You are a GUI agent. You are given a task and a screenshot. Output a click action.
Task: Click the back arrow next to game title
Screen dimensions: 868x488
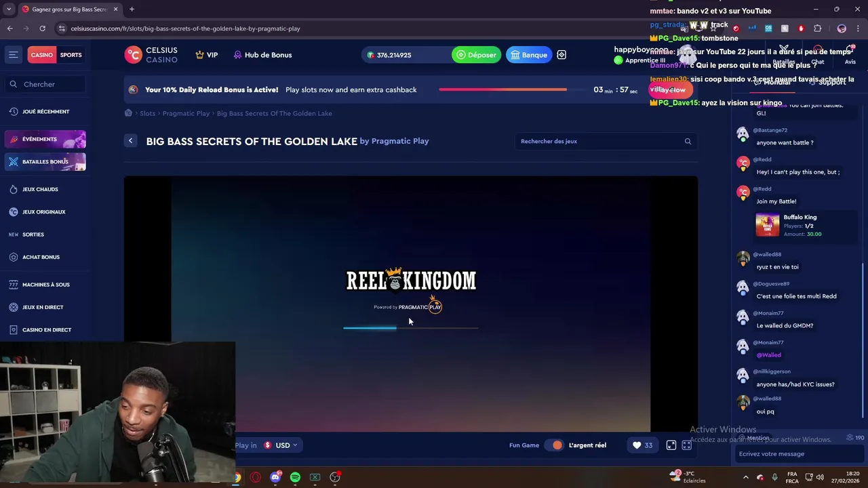(130, 141)
